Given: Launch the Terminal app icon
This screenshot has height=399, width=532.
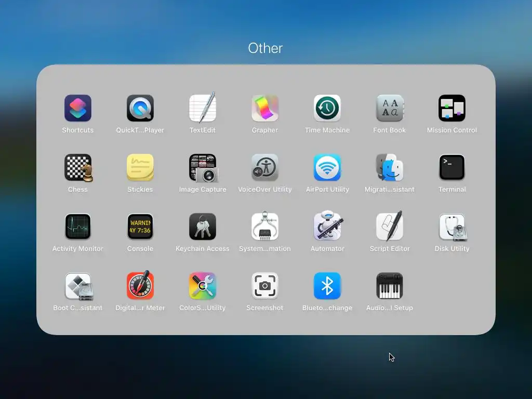Looking at the screenshot, I should (x=452, y=168).
